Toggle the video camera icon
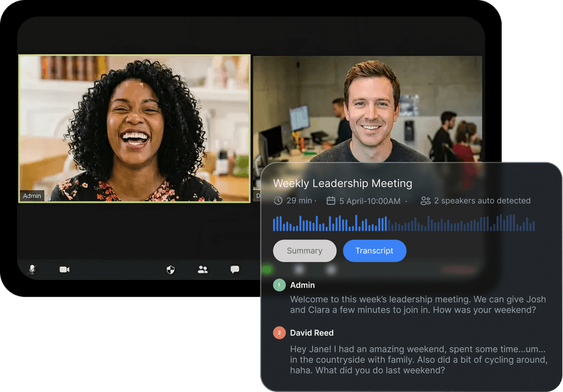This screenshot has height=392, width=563. (65, 269)
